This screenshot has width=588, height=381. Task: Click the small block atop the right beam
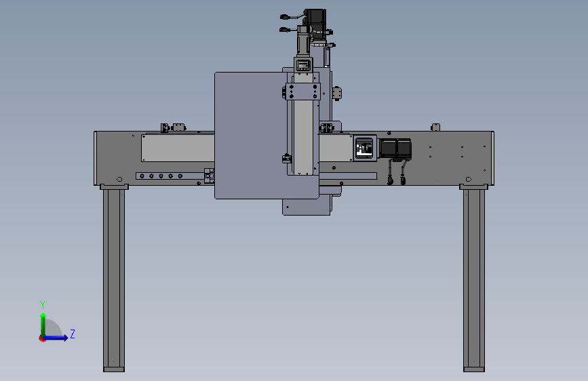point(435,127)
